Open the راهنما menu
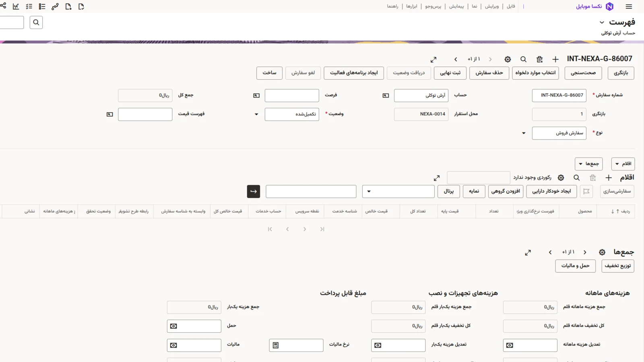This screenshot has width=644, height=362. coord(392,6)
